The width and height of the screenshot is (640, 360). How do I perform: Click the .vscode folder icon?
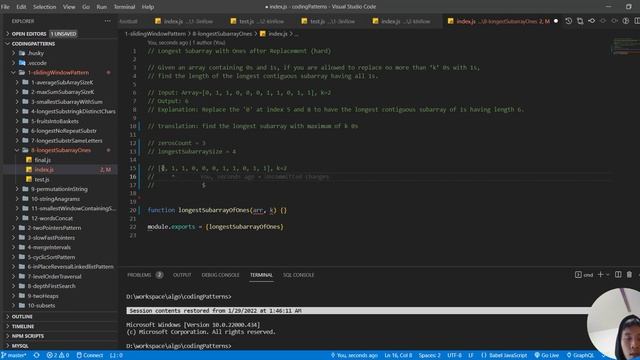[x=22, y=63]
